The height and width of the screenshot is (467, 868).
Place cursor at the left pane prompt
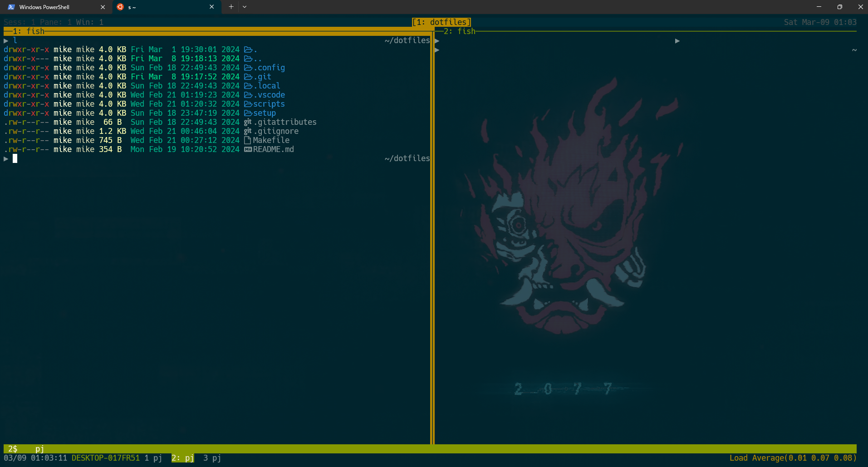coord(15,158)
